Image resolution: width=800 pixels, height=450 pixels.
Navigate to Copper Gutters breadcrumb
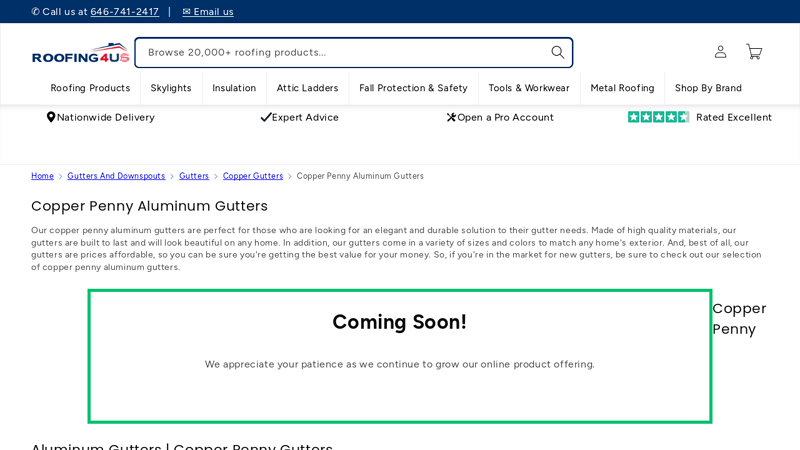pos(253,176)
